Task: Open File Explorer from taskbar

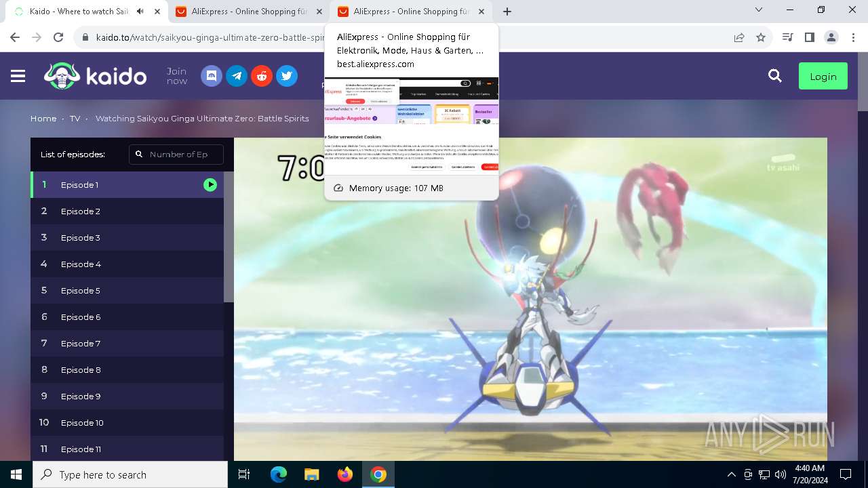Action: tap(312, 474)
